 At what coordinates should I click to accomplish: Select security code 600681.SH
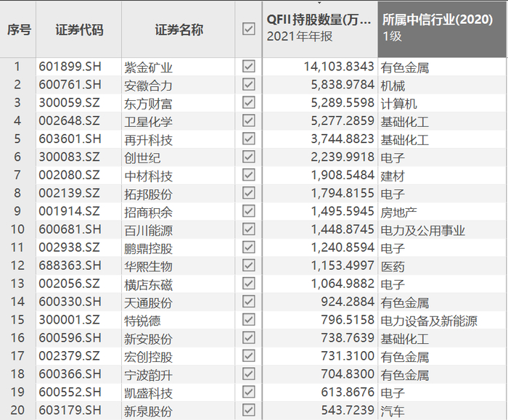(x=70, y=230)
